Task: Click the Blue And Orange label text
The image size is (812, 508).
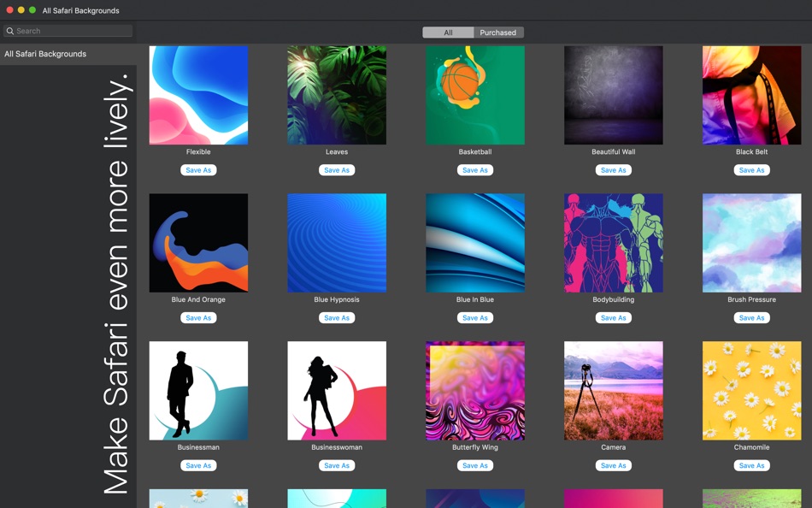Action: [x=198, y=299]
